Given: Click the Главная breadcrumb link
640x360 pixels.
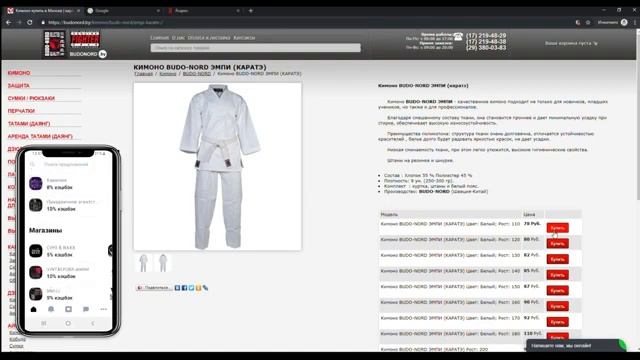Looking at the screenshot, I should click(x=143, y=74).
